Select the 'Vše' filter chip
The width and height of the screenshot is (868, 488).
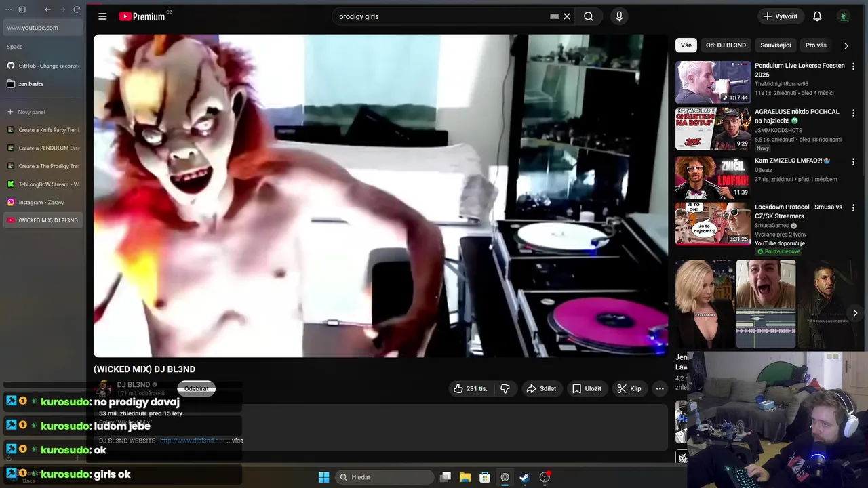[686, 45]
